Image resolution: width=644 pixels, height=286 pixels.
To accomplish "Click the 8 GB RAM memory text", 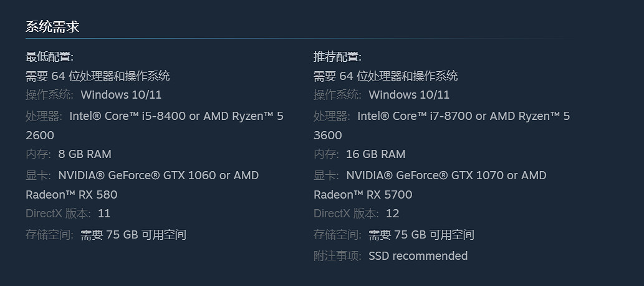I will pos(85,154).
